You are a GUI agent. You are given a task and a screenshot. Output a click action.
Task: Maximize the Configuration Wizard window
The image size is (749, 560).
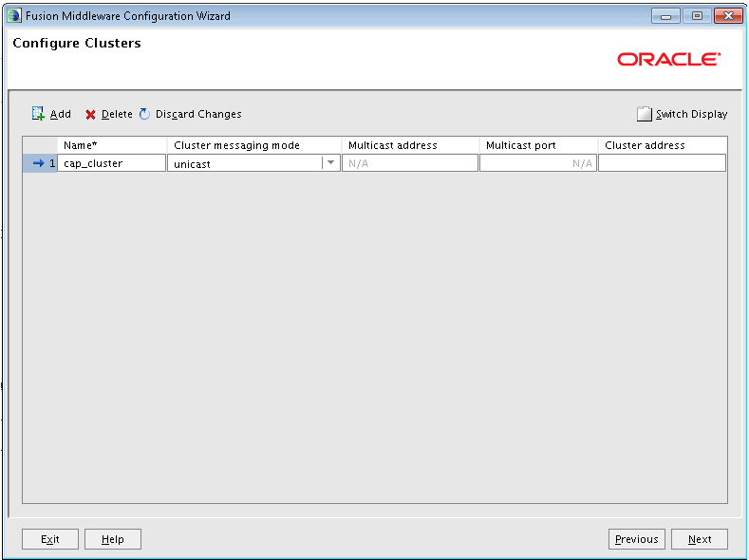pos(697,16)
